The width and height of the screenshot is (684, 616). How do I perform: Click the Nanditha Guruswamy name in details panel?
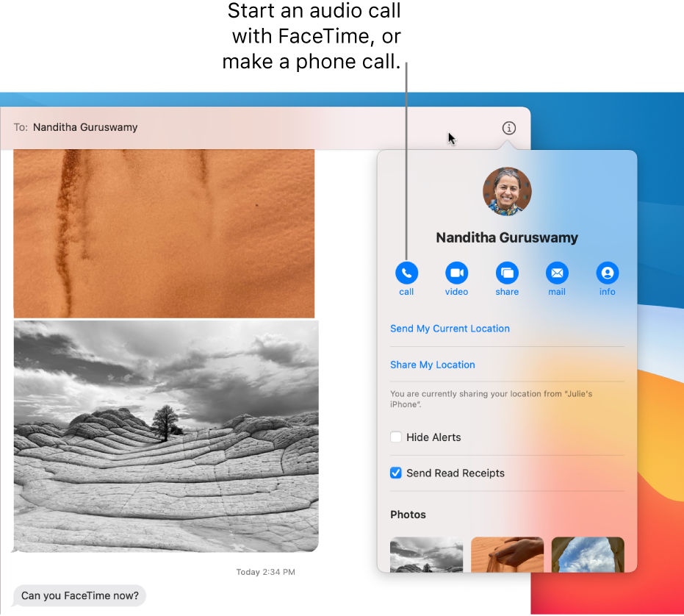507,238
